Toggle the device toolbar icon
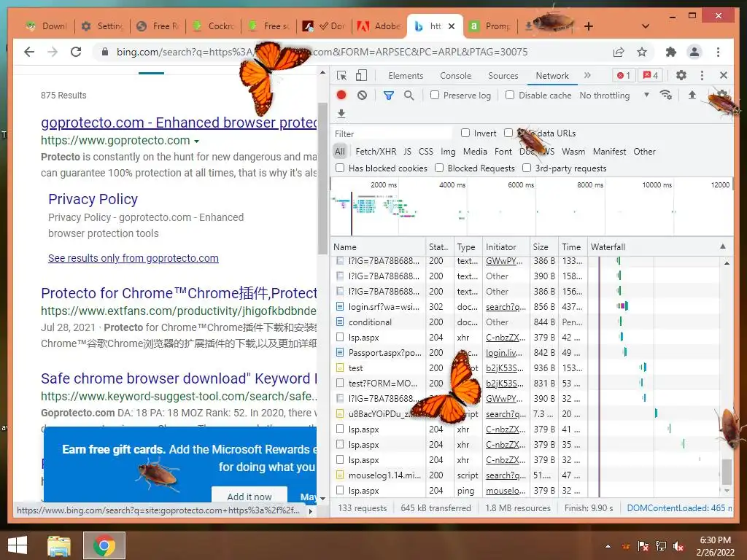 tap(362, 75)
